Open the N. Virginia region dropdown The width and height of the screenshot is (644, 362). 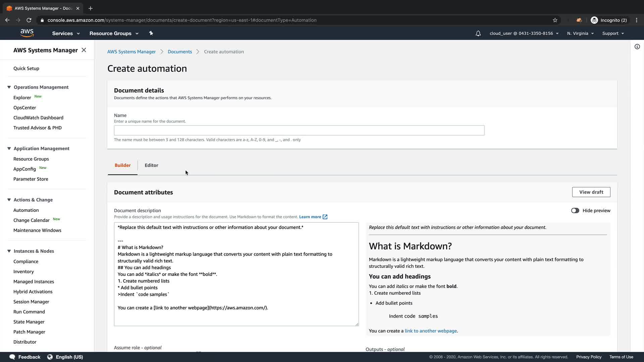click(580, 33)
